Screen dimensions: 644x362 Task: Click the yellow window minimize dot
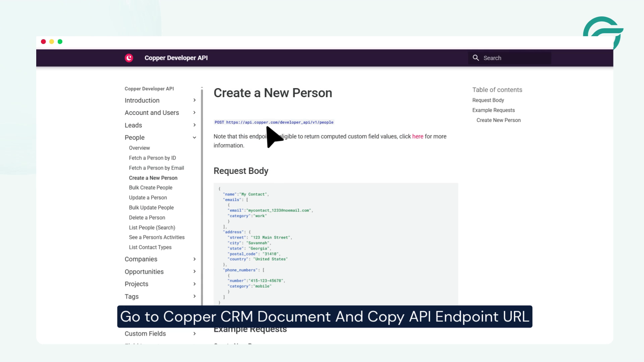click(x=52, y=42)
